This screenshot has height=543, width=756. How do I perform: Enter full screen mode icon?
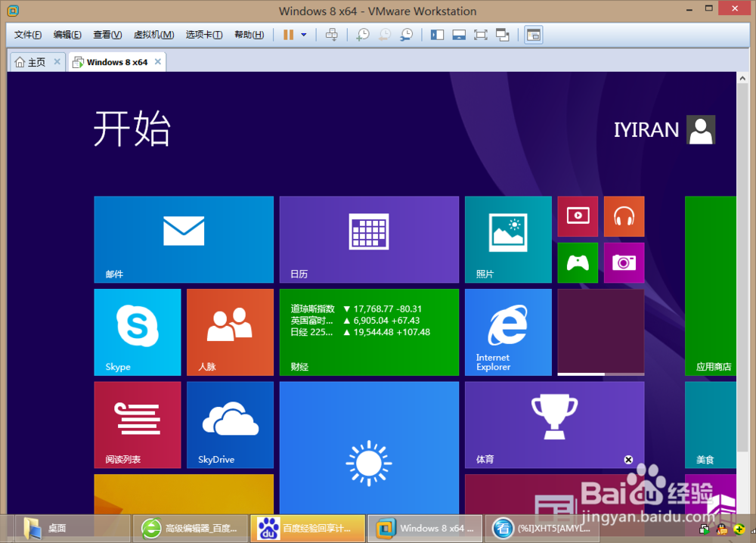481,35
